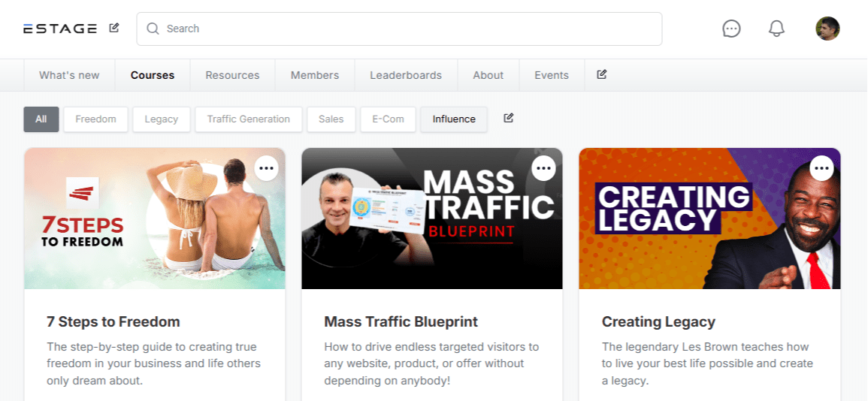Click description starting 'The step-by-step guide'
The height and width of the screenshot is (401, 868).
coord(153,364)
